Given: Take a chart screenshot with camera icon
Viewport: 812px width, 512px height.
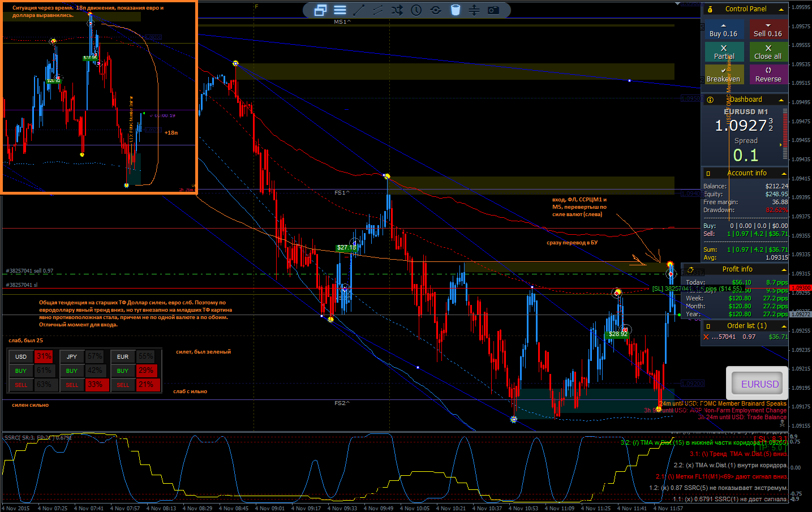Looking at the screenshot, I should [x=493, y=10].
